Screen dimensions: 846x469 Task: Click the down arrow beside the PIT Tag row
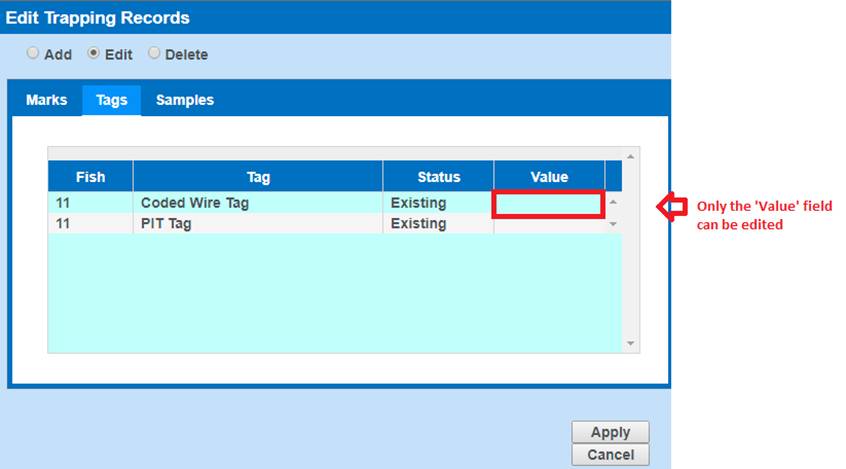pyautogui.click(x=614, y=225)
